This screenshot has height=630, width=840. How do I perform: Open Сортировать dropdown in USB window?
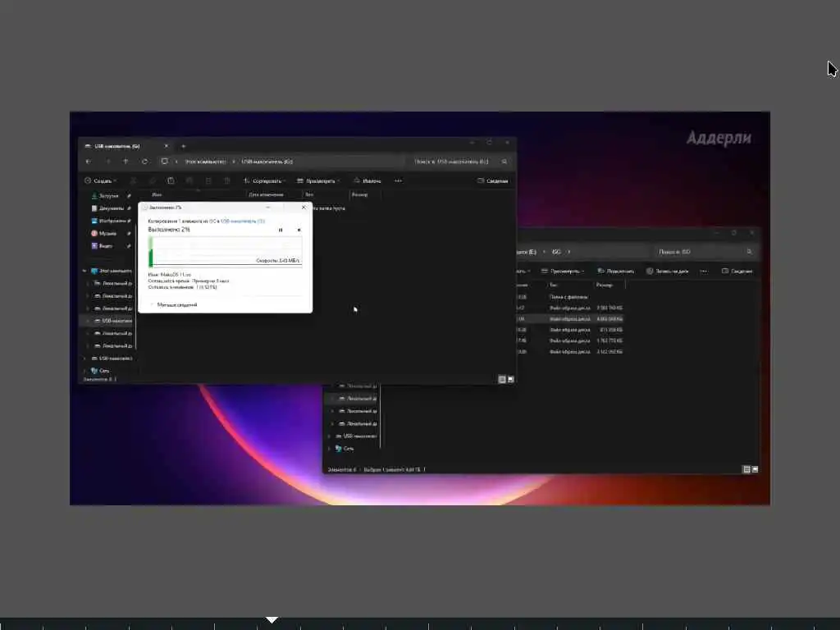pyautogui.click(x=264, y=181)
